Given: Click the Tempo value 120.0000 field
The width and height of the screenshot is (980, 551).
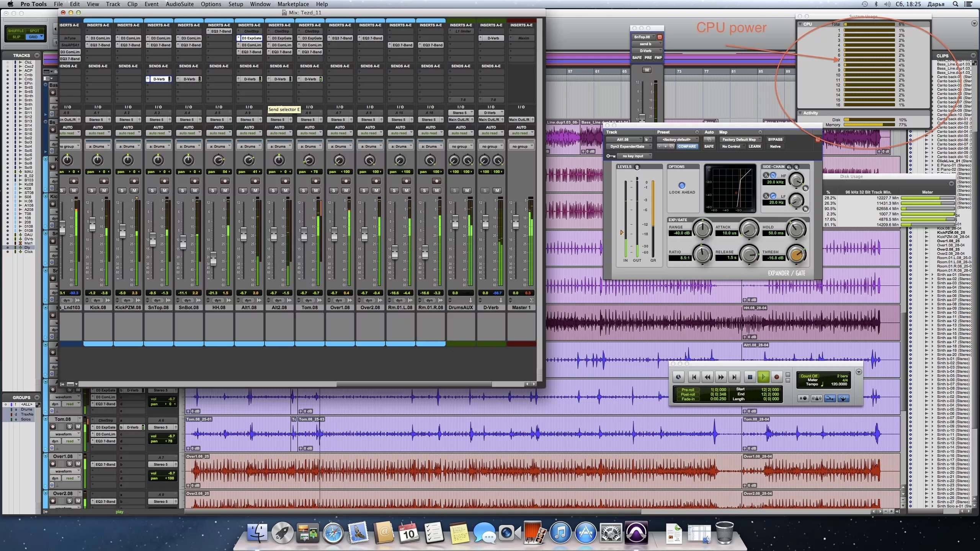Looking at the screenshot, I should coord(839,384).
